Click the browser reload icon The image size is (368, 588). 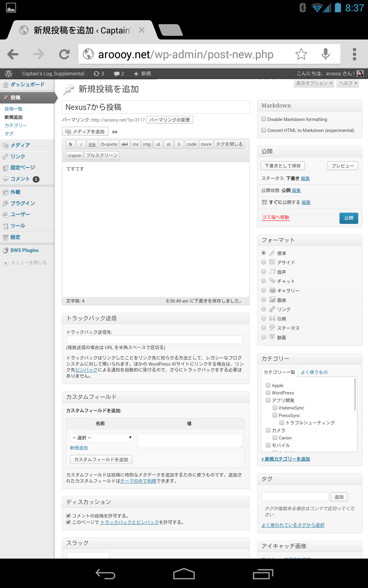pos(64,54)
